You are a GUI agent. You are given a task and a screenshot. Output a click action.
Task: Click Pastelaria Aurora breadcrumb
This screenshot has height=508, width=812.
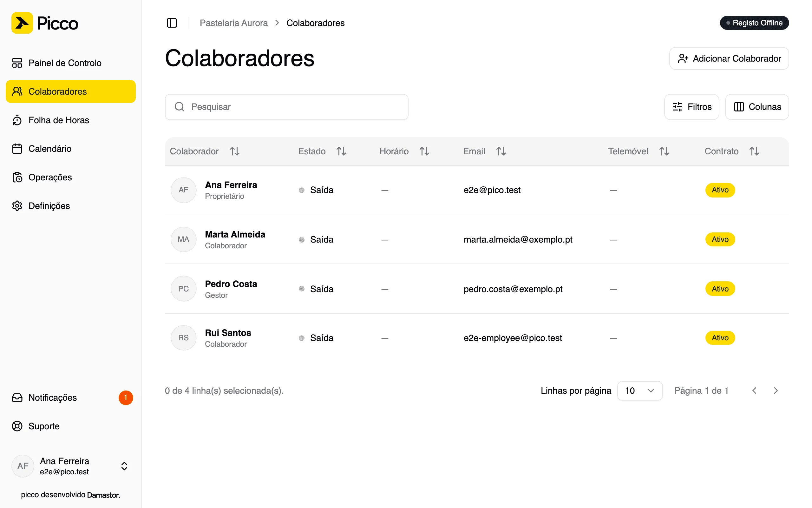pyautogui.click(x=233, y=23)
